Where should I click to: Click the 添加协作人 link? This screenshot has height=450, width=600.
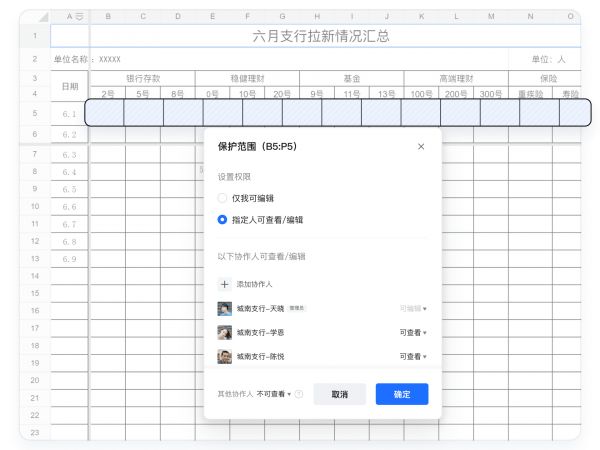tap(254, 285)
